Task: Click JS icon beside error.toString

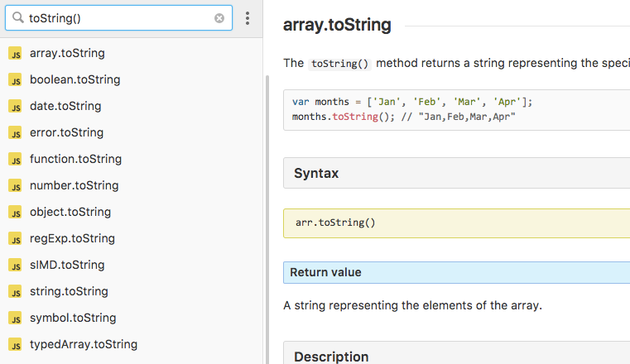Action: pos(15,133)
